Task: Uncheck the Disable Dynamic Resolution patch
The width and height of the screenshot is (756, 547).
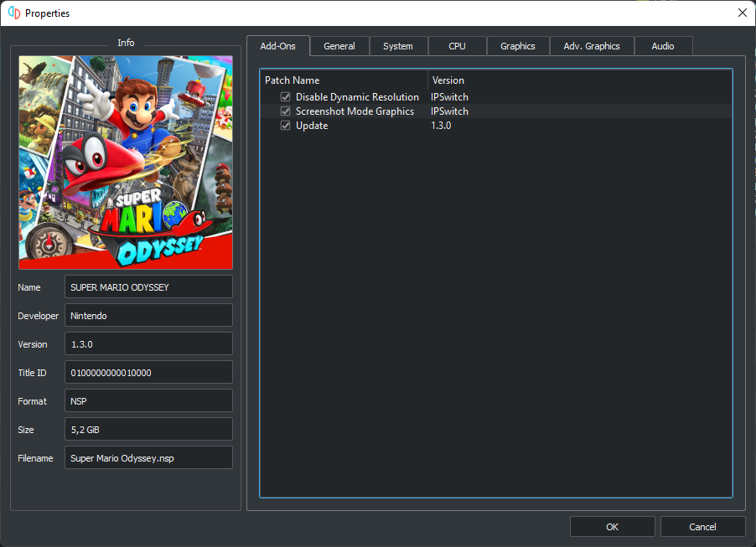Action: pyautogui.click(x=286, y=97)
